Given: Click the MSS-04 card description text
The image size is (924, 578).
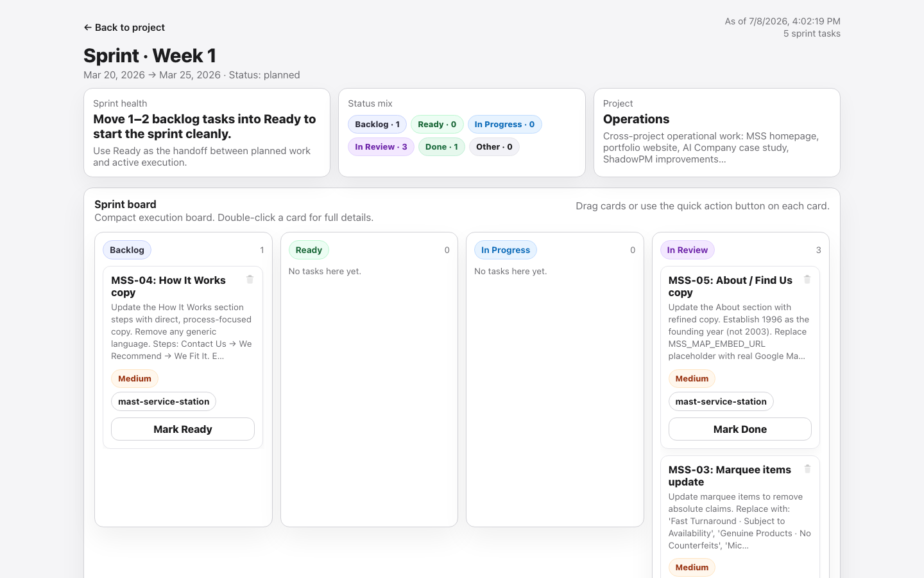Looking at the screenshot, I should (182, 332).
